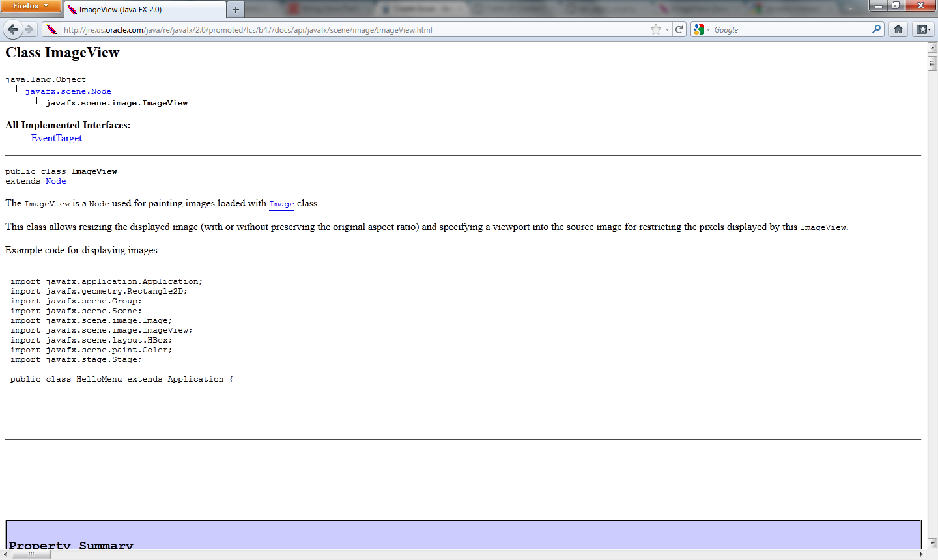The image size is (938, 560).
Task: Click the 'import javafx.application.Application;' line
Action: 107,282
